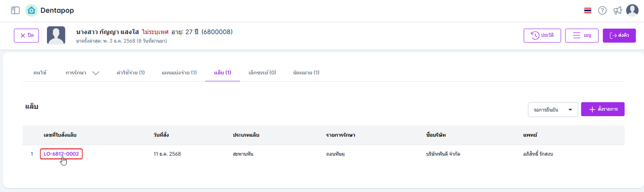Open the help question mark icon

tap(602, 11)
